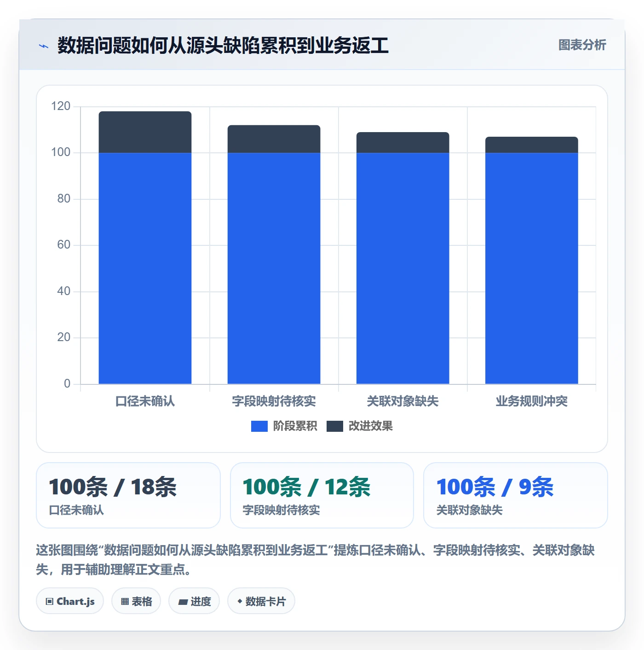Click the 阶段累积 legend label
The height and width of the screenshot is (650, 644).
[x=295, y=426]
